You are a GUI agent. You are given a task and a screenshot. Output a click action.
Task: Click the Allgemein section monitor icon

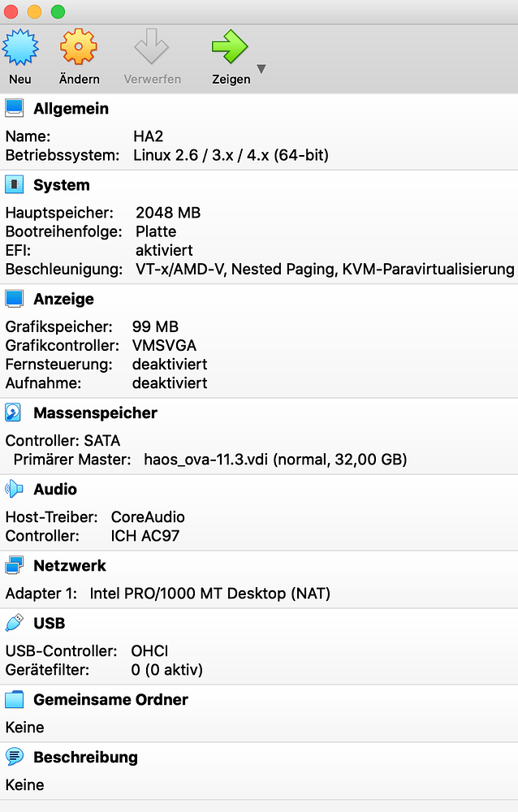(x=14, y=107)
